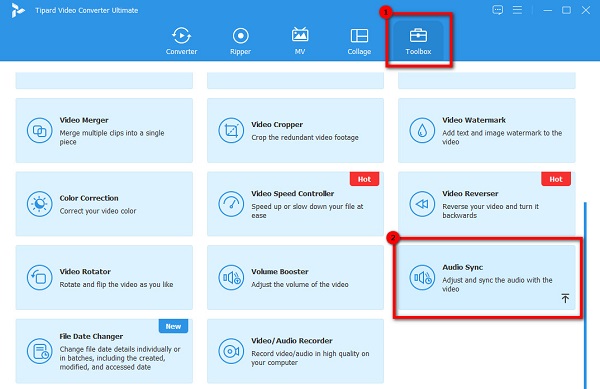Click the back-to-top arrow icon
This screenshot has width=600, height=389.
[x=565, y=298]
